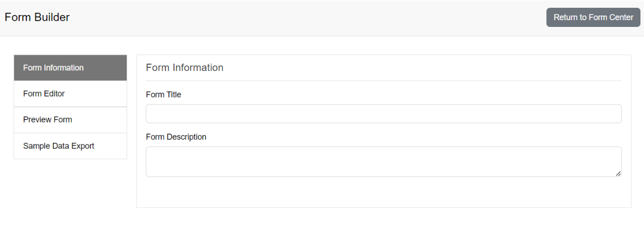Click the resize grip on the description field

[x=618, y=173]
